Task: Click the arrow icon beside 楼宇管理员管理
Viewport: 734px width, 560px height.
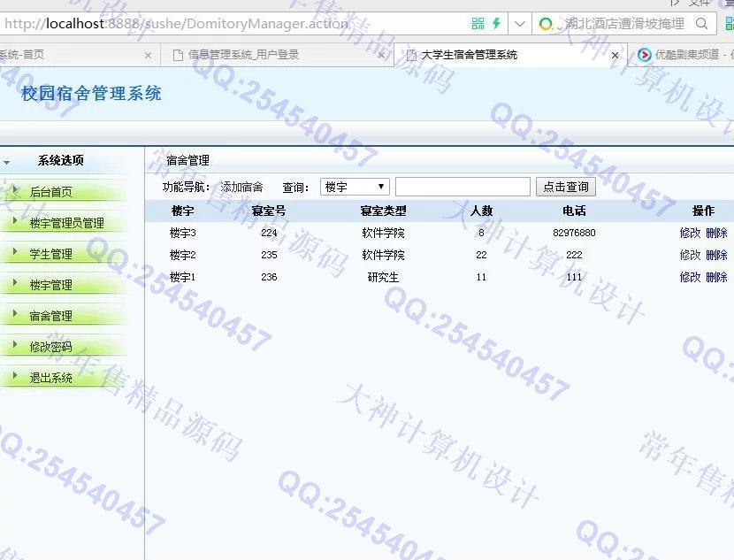Action: (15, 220)
